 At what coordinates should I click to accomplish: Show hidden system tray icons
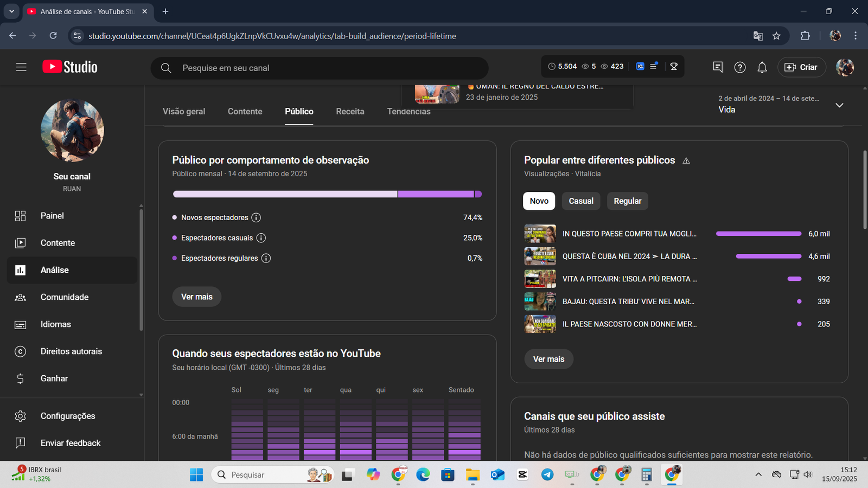(x=758, y=474)
